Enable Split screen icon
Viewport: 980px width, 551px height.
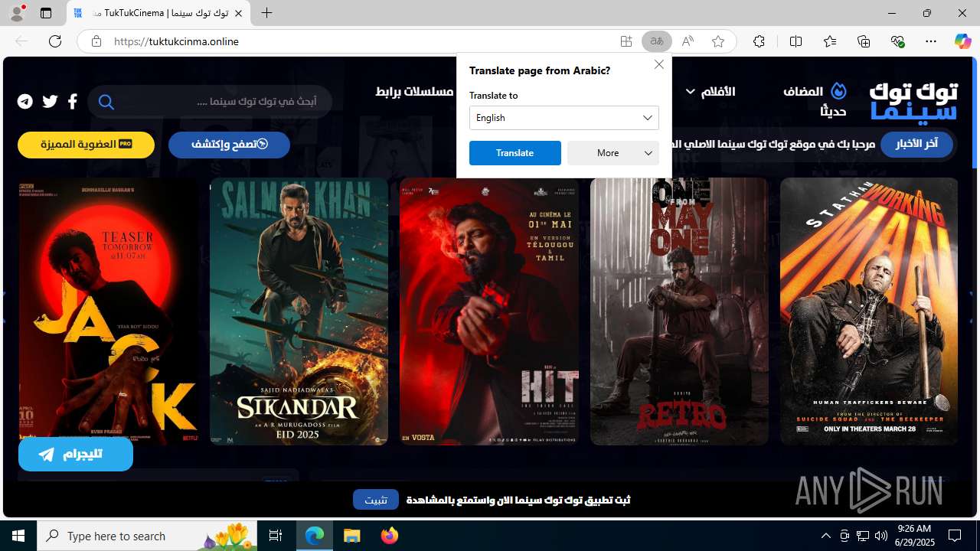(795, 41)
